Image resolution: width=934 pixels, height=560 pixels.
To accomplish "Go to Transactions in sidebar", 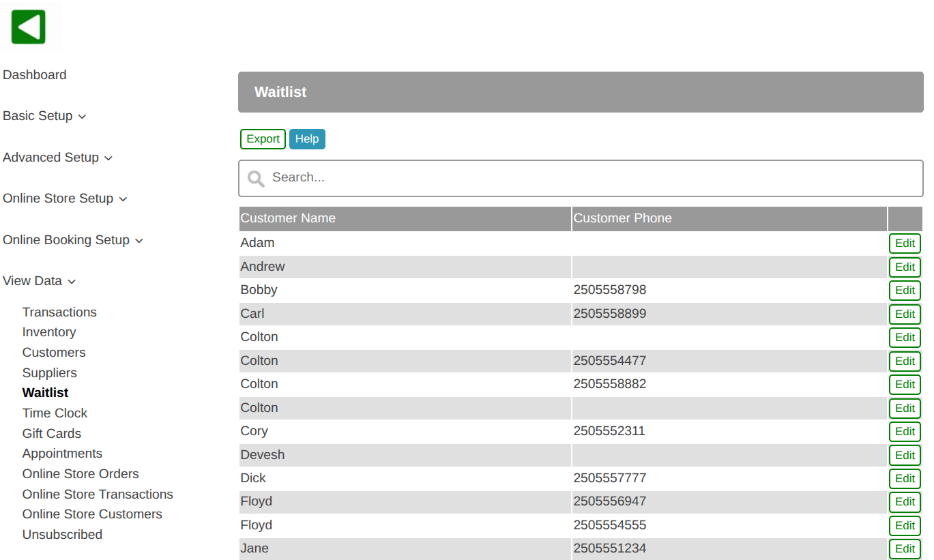I will tap(59, 312).
